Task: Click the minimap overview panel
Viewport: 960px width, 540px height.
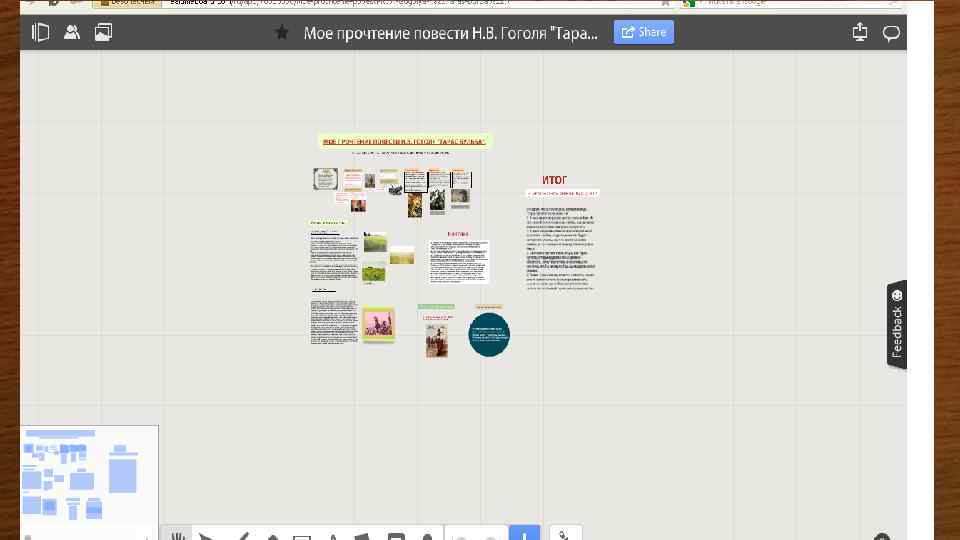Action: tap(89, 482)
